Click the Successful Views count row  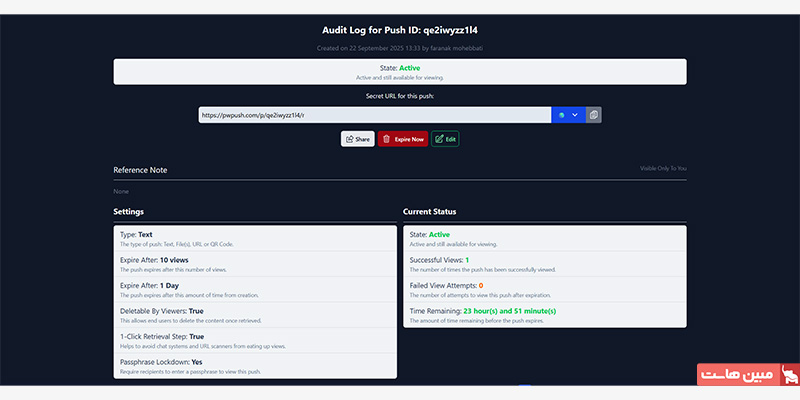544,263
